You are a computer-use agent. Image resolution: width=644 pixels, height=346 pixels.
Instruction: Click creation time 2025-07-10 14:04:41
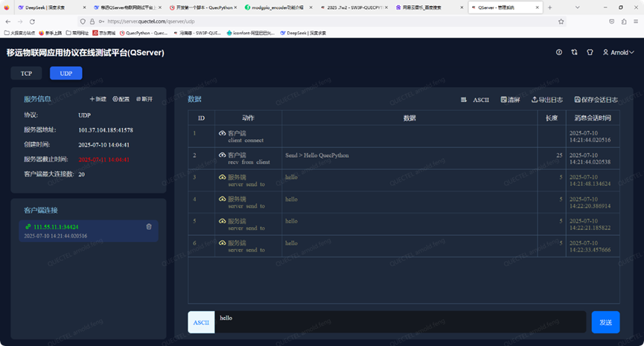coord(104,145)
